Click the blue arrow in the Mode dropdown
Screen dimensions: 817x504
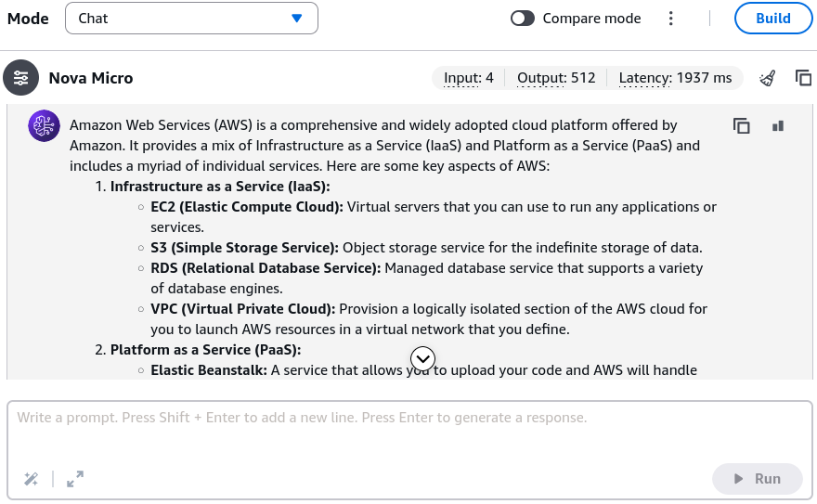tap(296, 19)
